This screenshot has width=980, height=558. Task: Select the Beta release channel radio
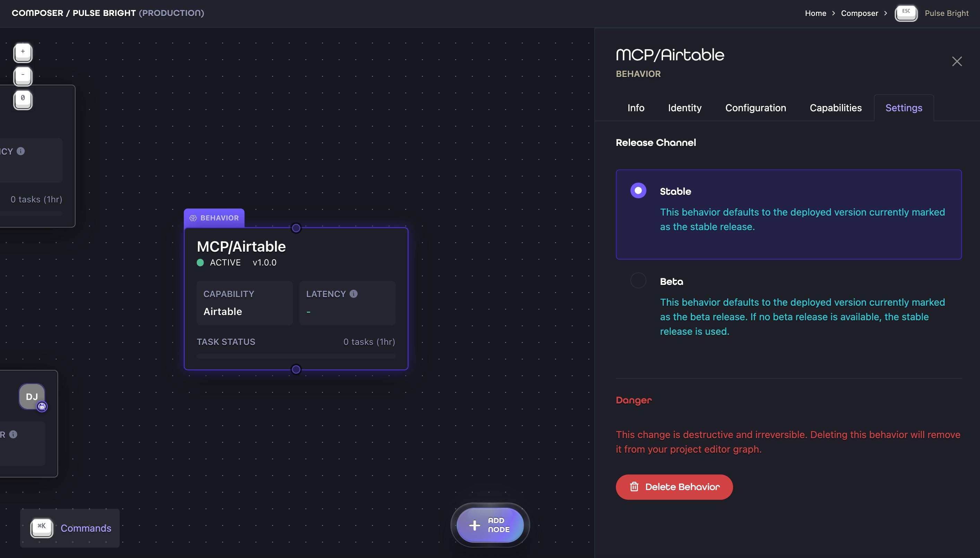pyautogui.click(x=638, y=280)
